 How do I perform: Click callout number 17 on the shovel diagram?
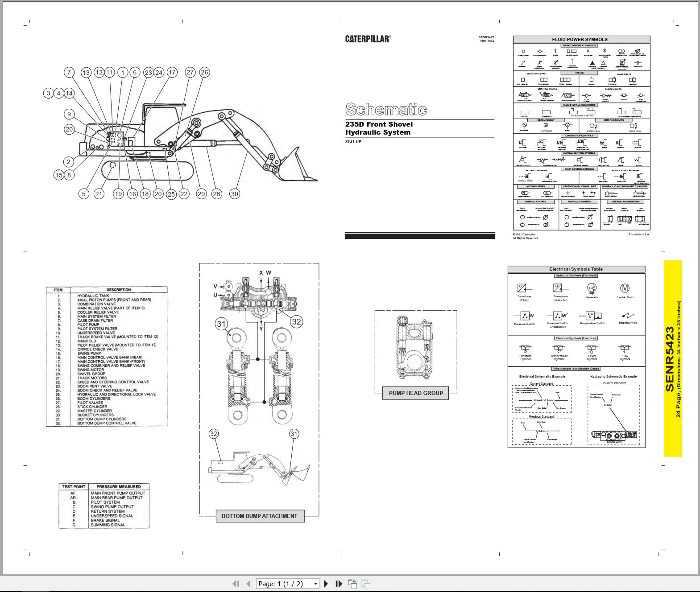(x=172, y=72)
